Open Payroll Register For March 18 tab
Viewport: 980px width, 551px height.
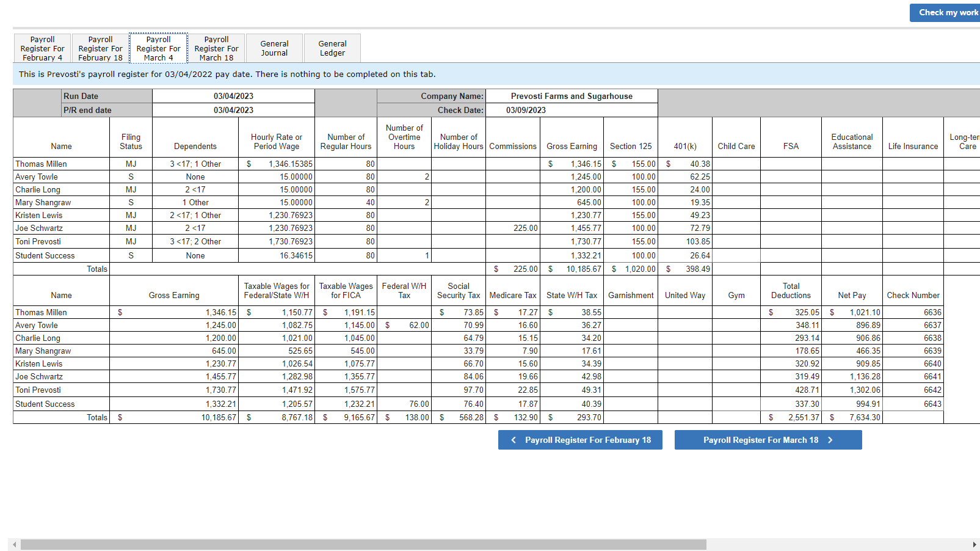click(x=216, y=48)
